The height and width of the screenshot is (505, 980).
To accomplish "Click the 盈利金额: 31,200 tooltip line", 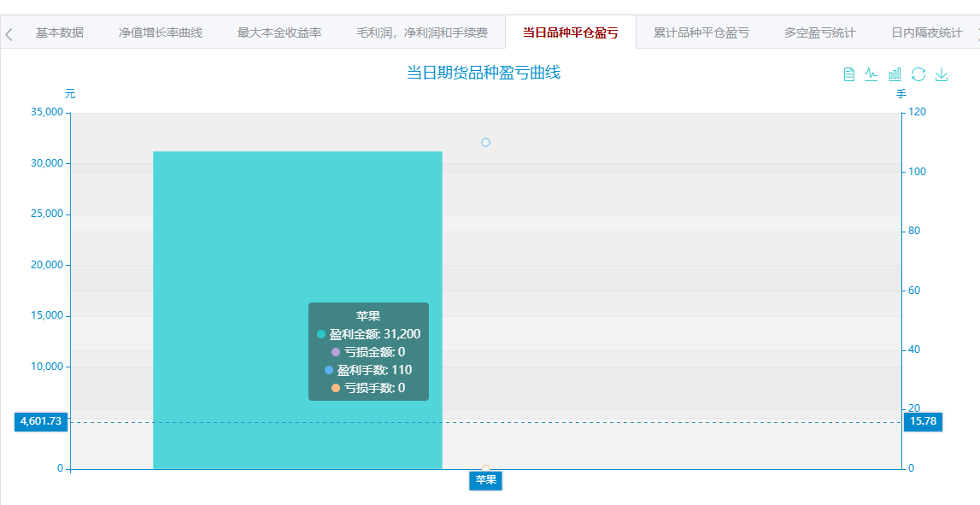I will pos(369,334).
